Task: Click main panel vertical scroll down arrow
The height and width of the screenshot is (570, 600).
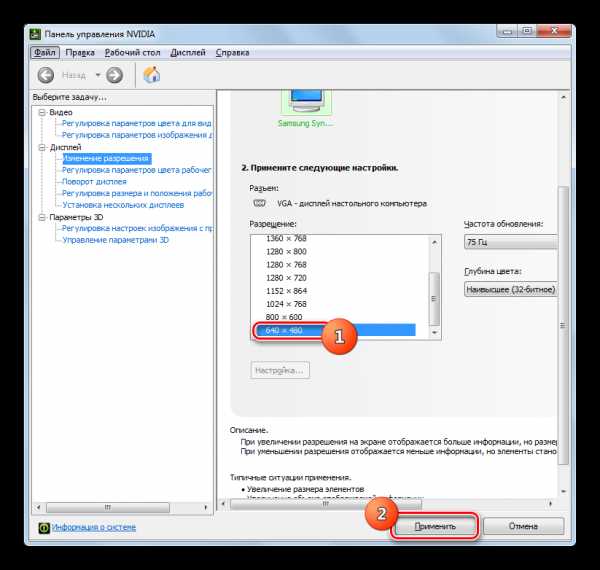Action: 563,491
